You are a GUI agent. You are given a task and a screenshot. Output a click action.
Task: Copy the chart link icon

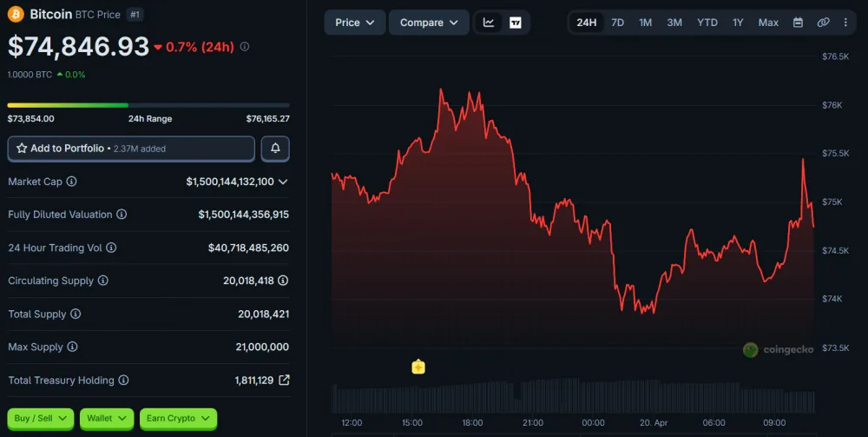[x=823, y=23]
